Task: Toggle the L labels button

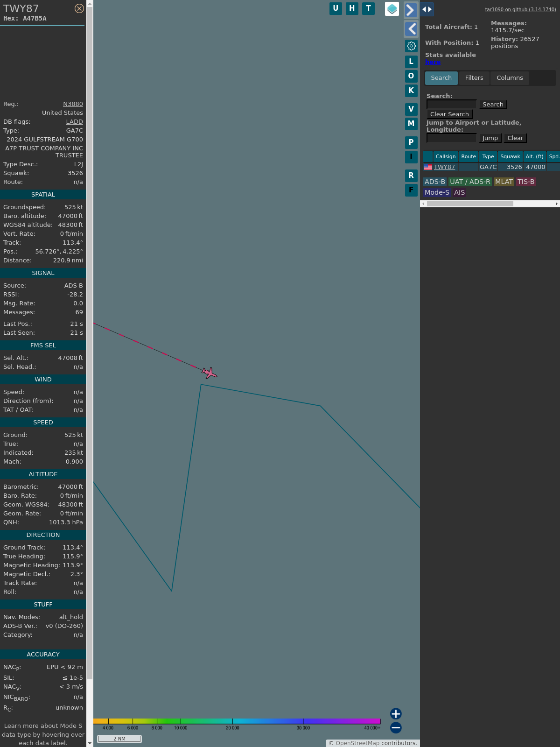Action: (x=411, y=62)
